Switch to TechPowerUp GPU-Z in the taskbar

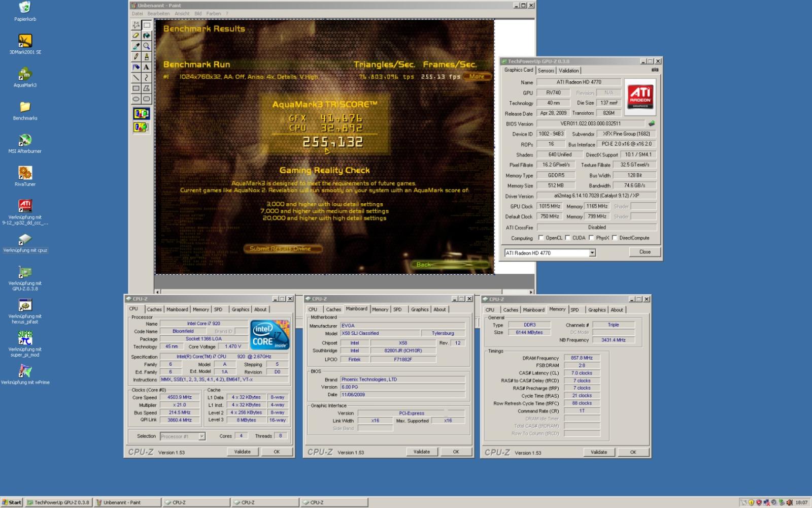click(x=58, y=502)
